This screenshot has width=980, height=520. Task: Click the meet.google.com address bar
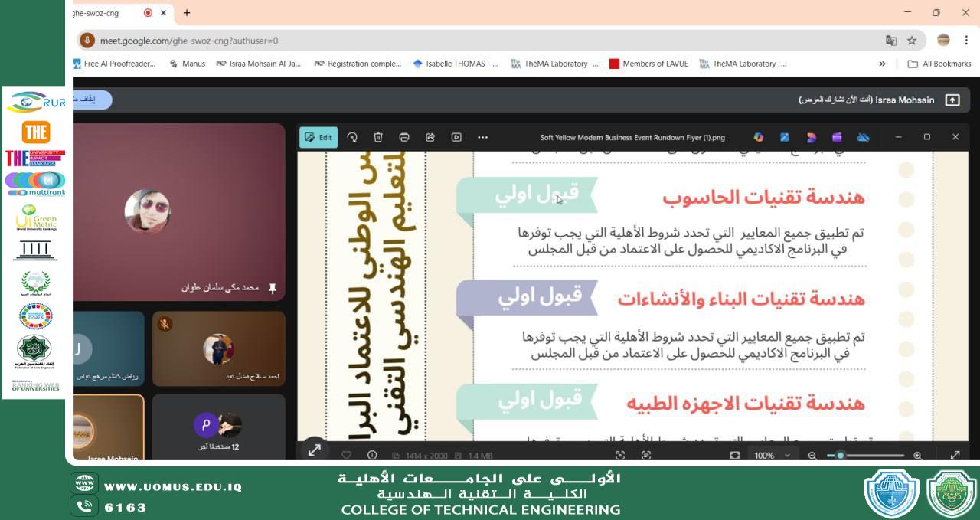459,41
